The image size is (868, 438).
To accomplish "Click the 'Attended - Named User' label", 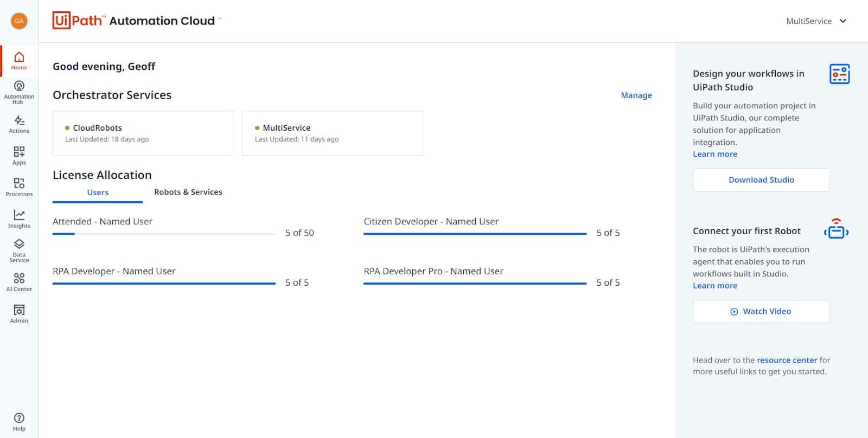I will pos(103,222).
